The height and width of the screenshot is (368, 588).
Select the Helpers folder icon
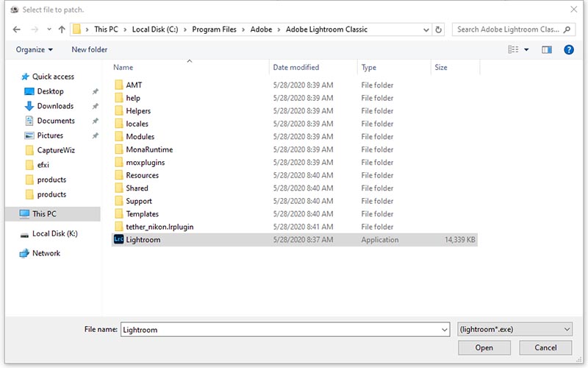pos(118,111)
